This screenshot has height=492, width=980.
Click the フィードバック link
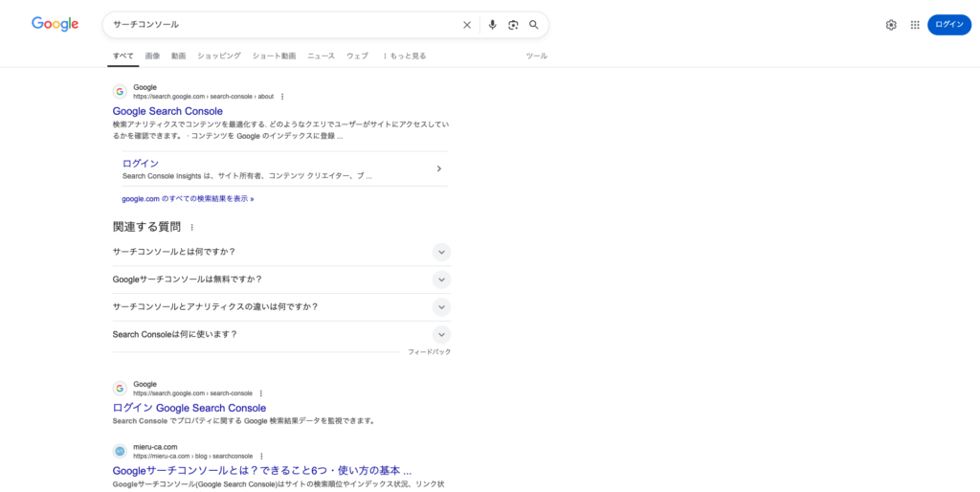(x=430, y=352)
